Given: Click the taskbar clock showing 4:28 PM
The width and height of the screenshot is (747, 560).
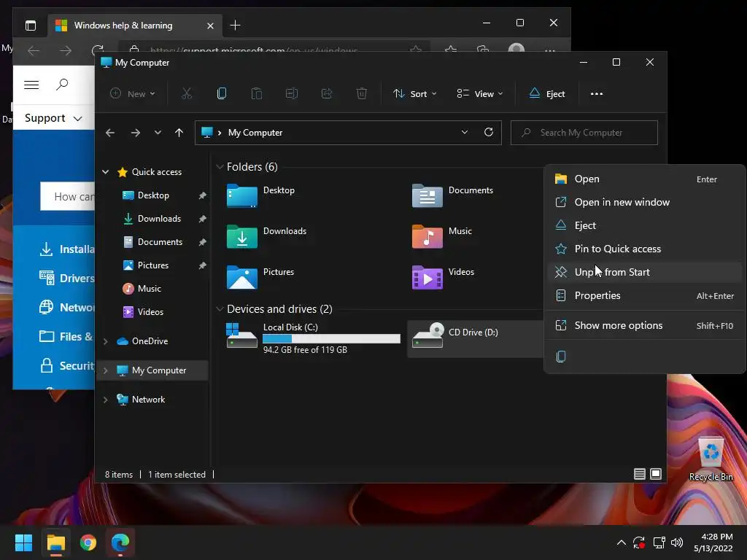Looking at the screenshot, I should point(713,542).
